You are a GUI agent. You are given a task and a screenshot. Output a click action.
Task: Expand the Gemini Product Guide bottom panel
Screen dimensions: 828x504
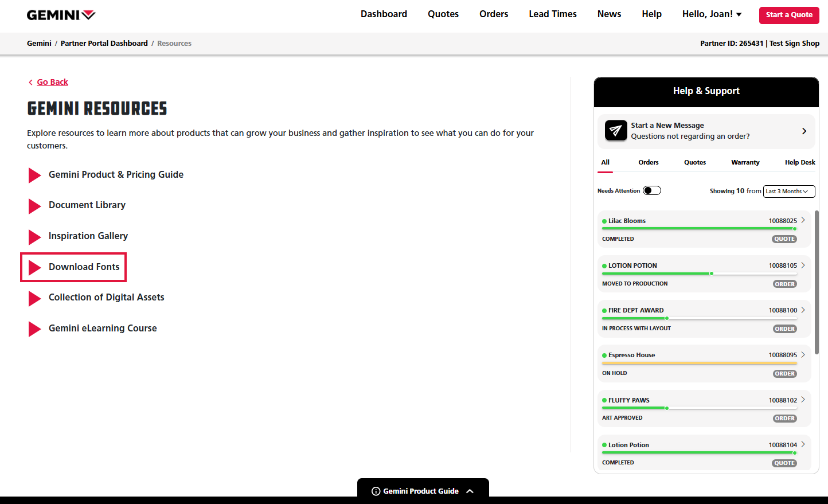tap(470, 491)
